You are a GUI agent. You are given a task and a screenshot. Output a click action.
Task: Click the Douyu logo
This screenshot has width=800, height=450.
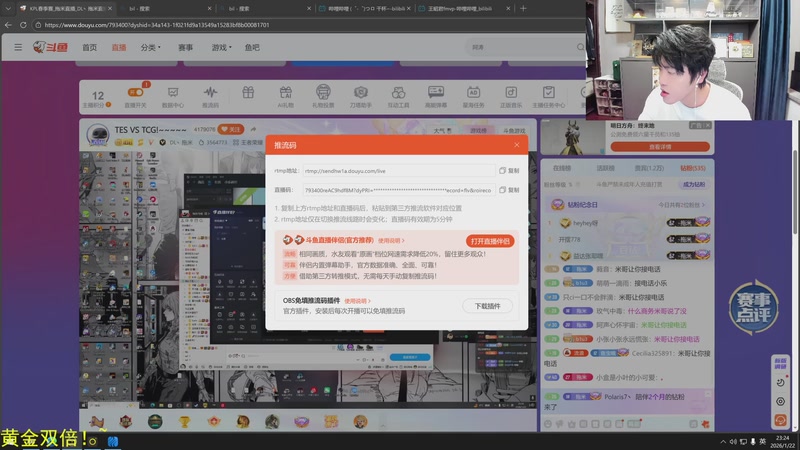click(51, 47)
